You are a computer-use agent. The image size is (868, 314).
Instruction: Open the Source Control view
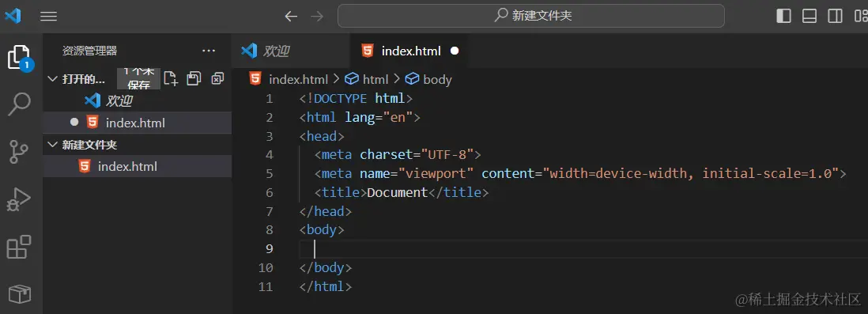[x=20, y=151]
